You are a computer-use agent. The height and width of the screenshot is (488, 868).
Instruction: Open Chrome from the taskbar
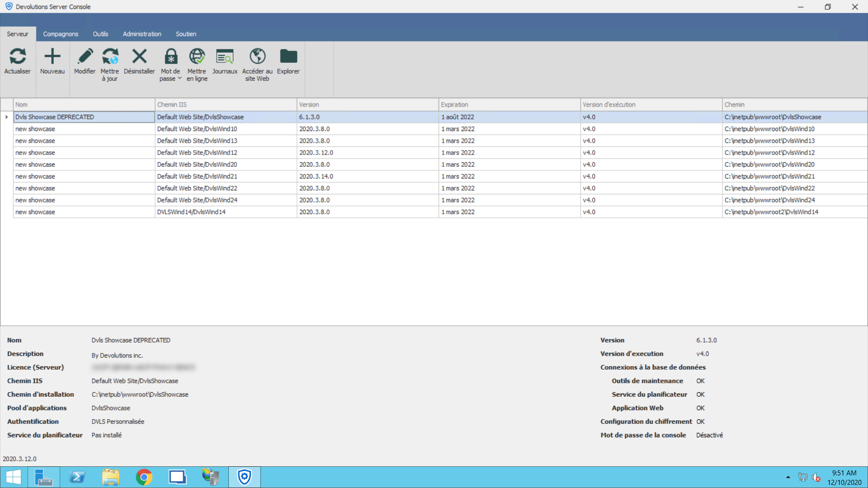[144, 477]
